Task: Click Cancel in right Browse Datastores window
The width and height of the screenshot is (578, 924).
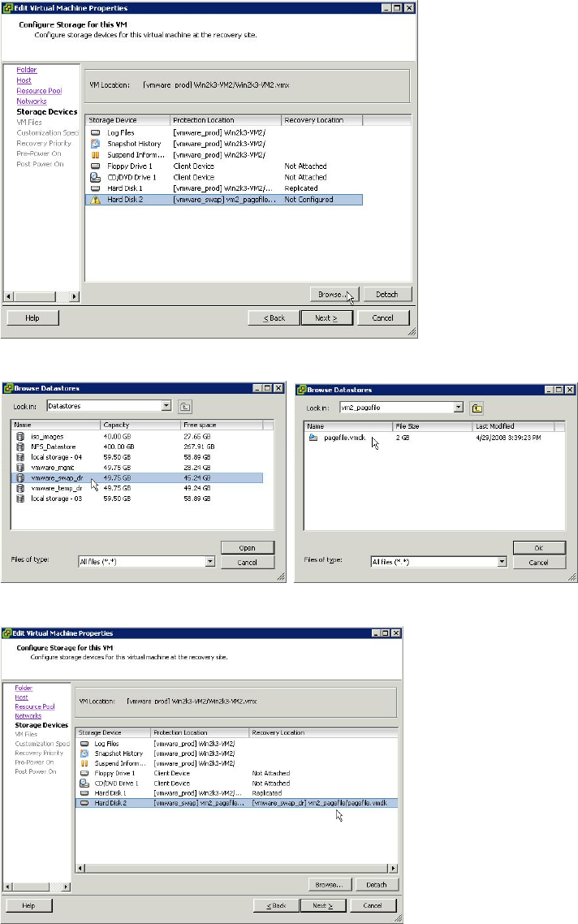Action: [539, 562]
